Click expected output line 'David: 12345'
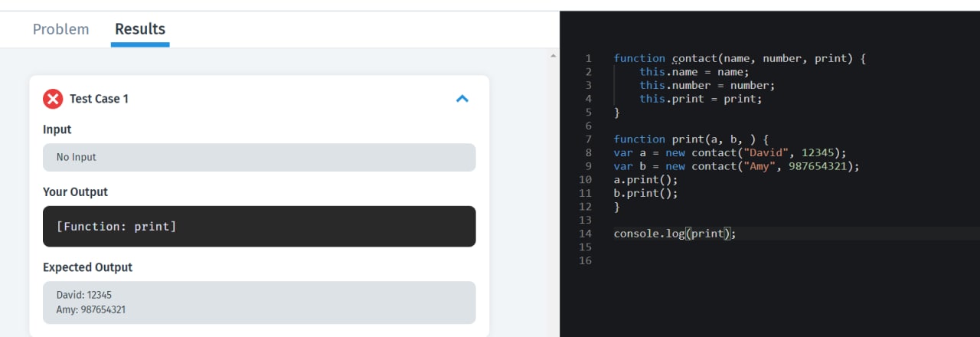This screenshot has height=337, width=980. point(84,295)
